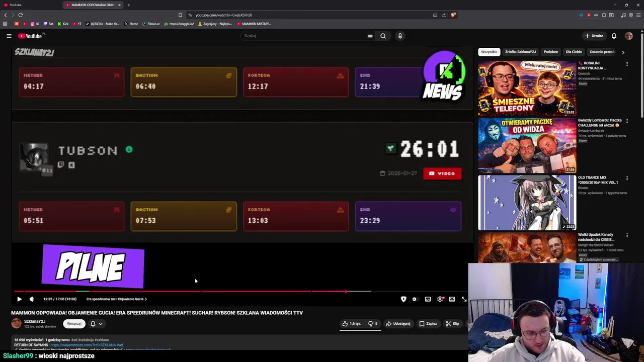Viewport: 644px width, 362px height.
Task: Open the Filman.cc bookmark
Action: tap(151, 24)
